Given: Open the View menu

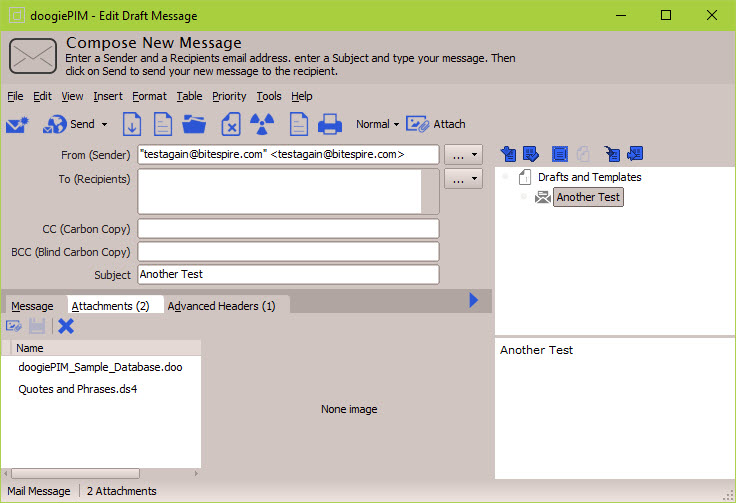Looking at the screenshot, I should click(72, 96).
